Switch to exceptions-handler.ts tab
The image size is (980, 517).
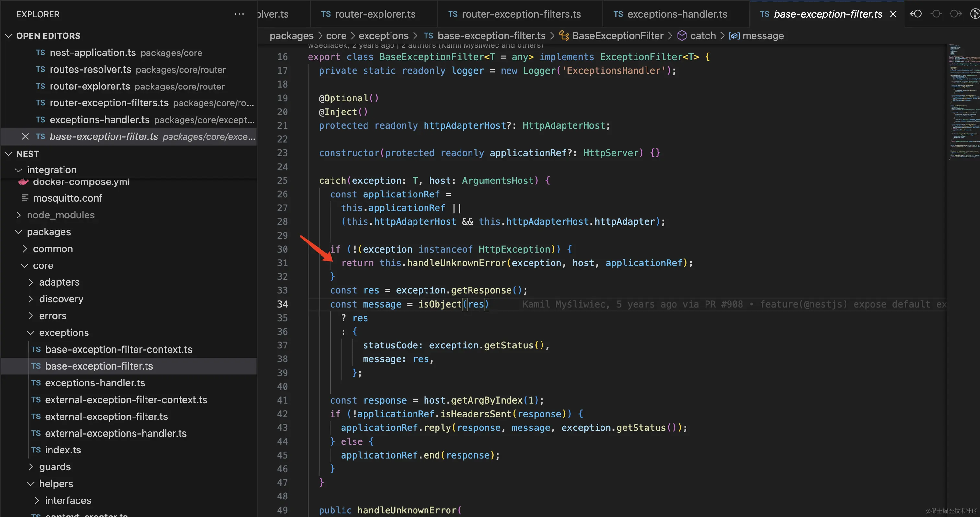tap(676, 14)
